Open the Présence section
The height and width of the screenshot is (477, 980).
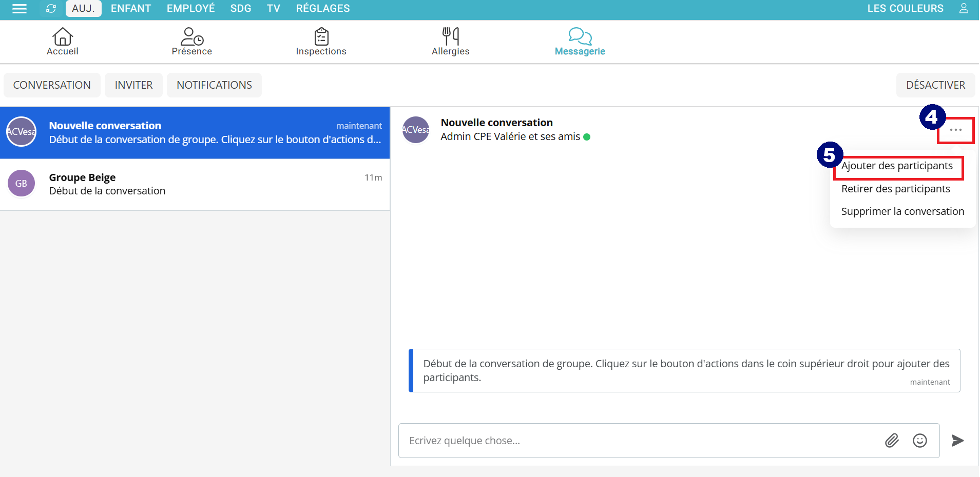(x=192, y=41)
